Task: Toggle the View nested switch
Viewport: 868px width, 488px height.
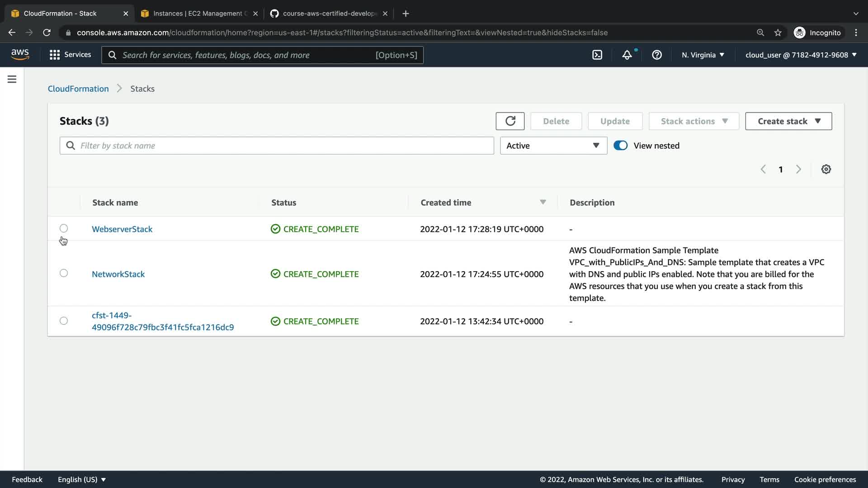Action: [620, 145]
